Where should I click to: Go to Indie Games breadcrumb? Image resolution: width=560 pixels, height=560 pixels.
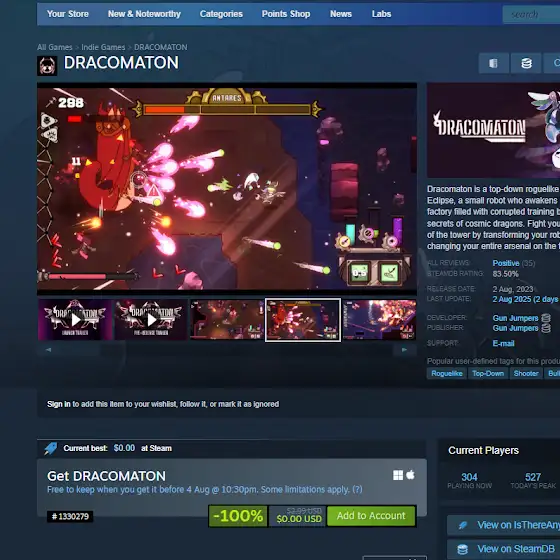point(103,47)
